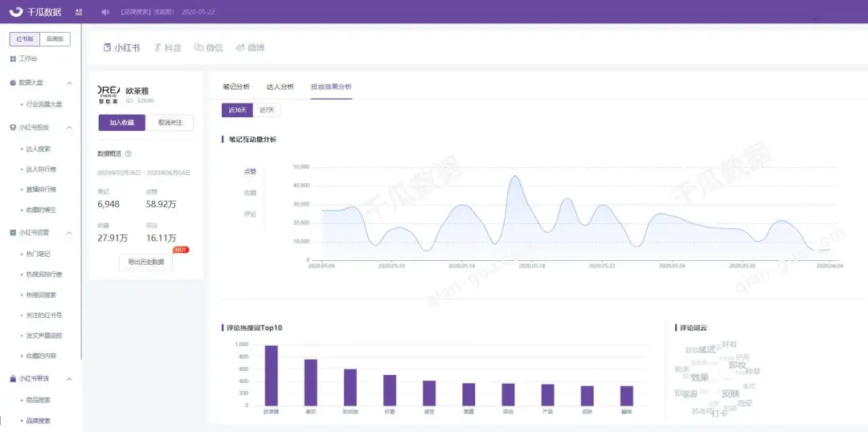
Task: Switch to the 微信 platform tab
Action: (209, 47)
